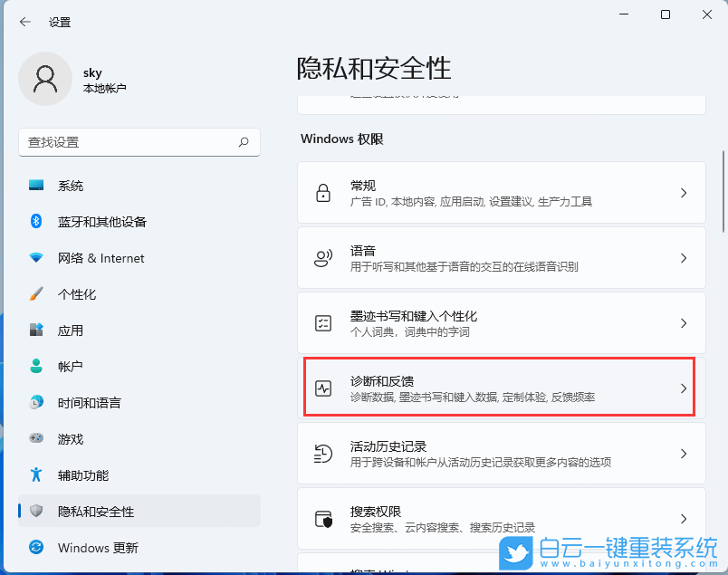Expand 活动历史记录 settings
Viewport: 728px width, 575px height.
502,454
